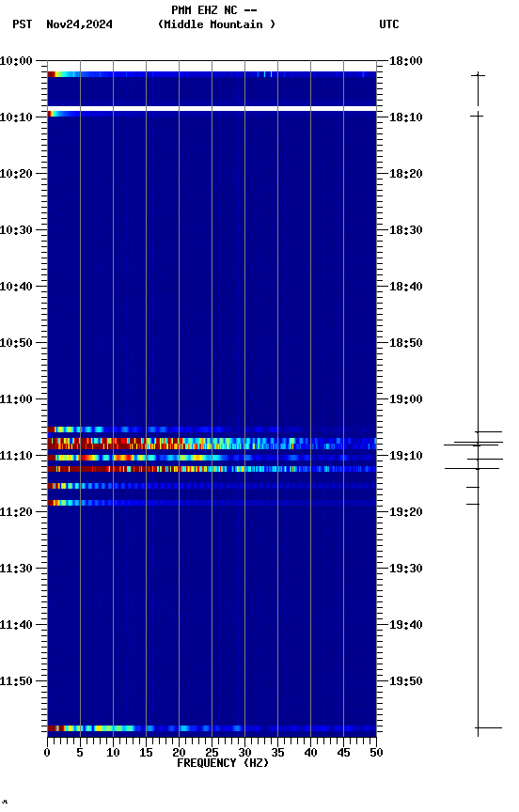Click the largest seismogram spike near 19:08
Viewport: 519px width, 812px height.
pyautogui.click(x=473, y=444)
